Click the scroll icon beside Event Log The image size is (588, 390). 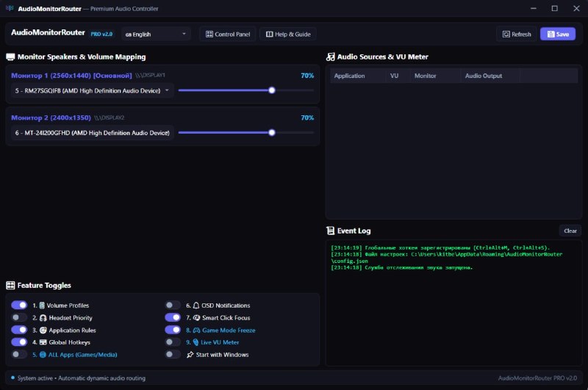(x=330, y=231)
